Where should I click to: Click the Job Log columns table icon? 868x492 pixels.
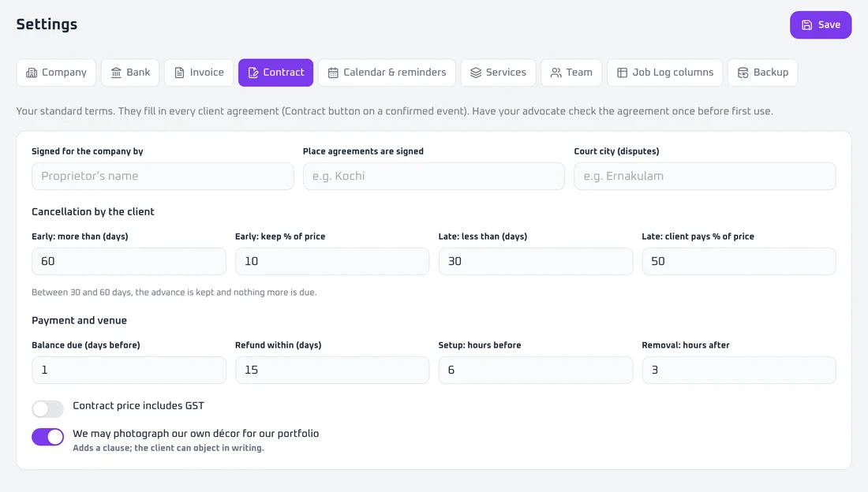click(x=623, y=73)
